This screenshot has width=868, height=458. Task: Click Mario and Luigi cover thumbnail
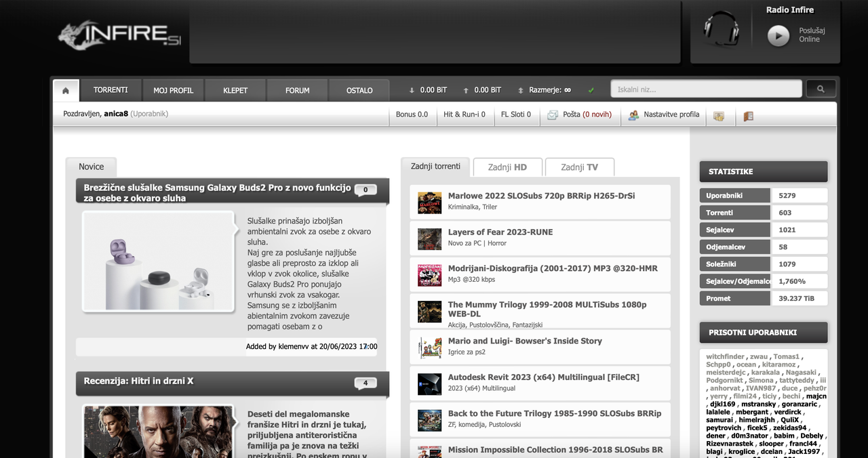click(x=429, y=348)
